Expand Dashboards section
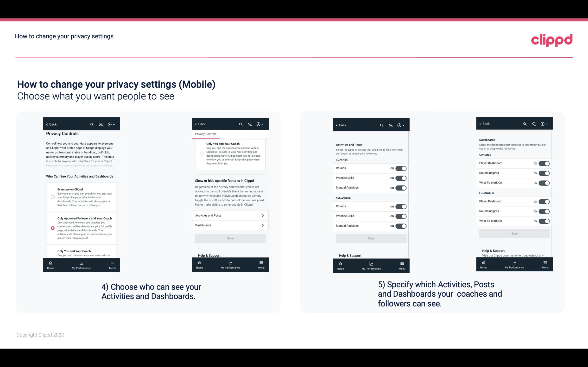Screen dimensions: 588x367 pos(229,225)
